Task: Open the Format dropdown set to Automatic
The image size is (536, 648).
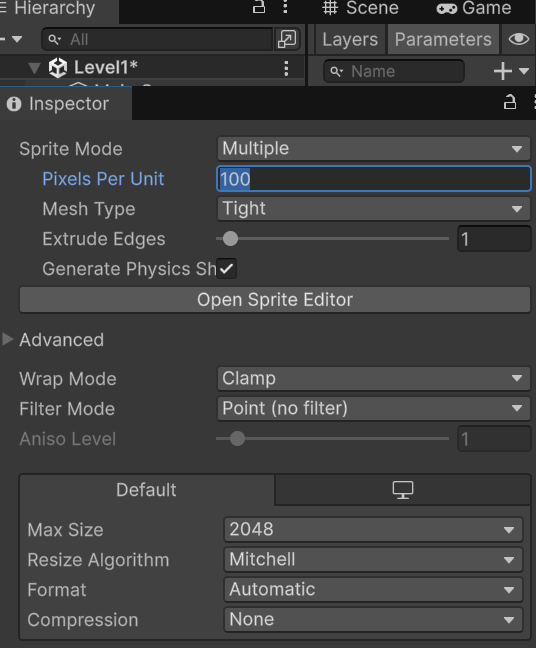Action: 373,590
